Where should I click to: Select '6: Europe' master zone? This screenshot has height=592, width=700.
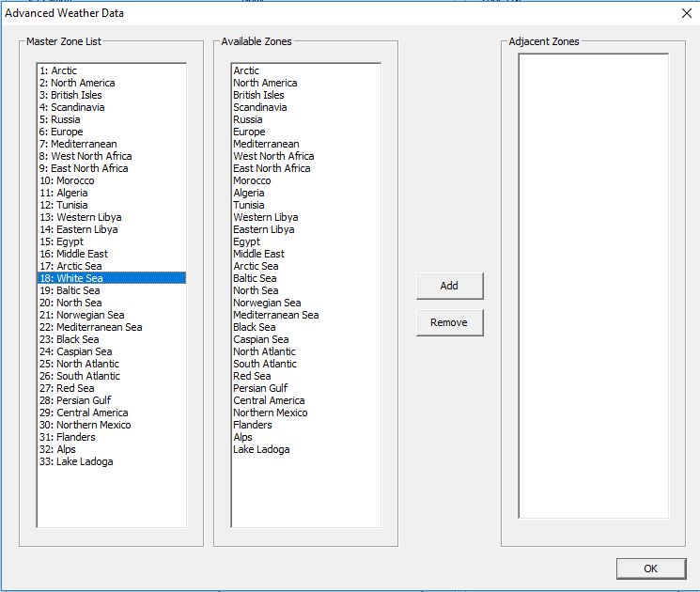[112, 132]
